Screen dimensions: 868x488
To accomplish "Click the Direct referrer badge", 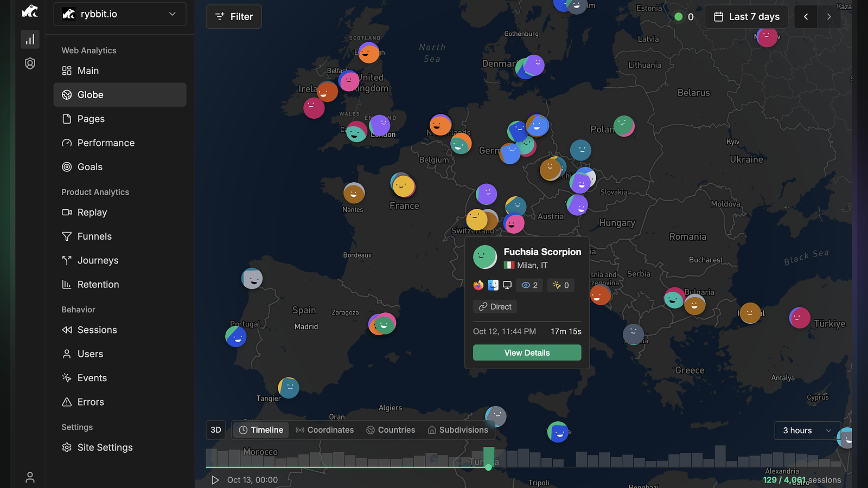I will (495, 307).
